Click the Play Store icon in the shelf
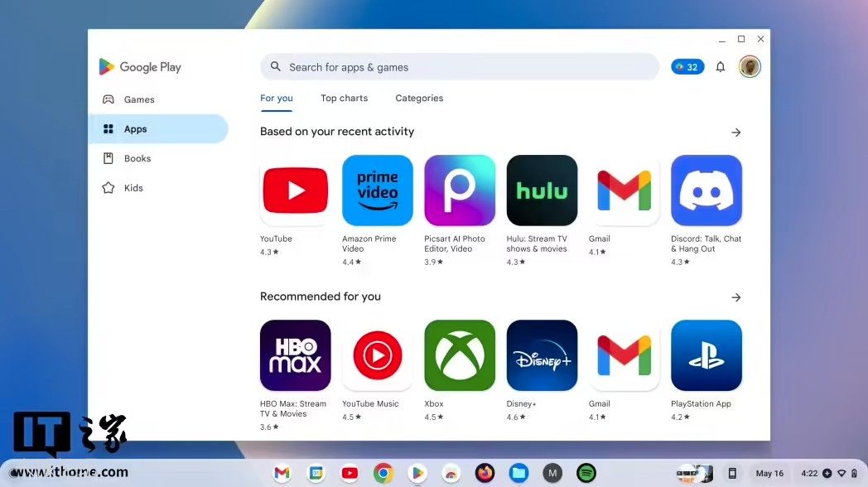868x487 pixels. pos(417,473)
